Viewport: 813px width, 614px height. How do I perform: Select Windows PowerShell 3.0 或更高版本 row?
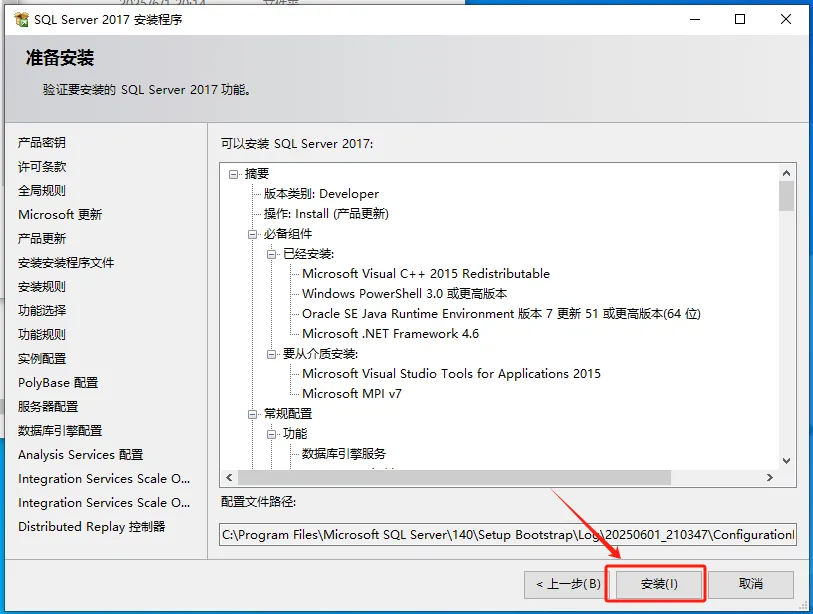404,294
